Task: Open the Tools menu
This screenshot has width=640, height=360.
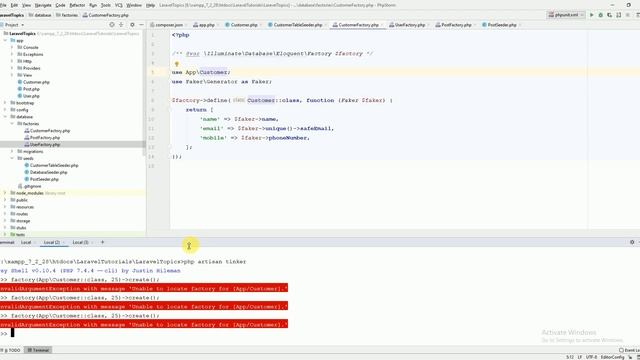Action: pos(106,5)
